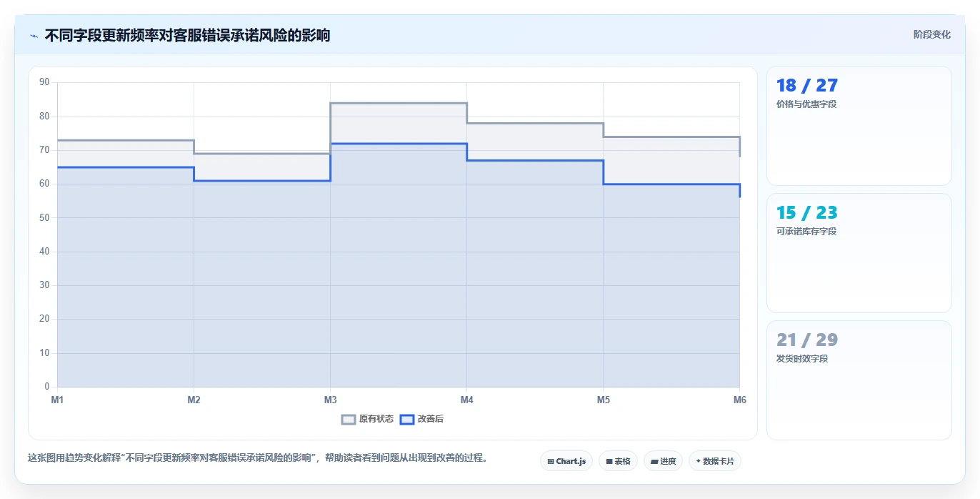The height and width of the screenshot is (499, 980).
Task: Click the 进度 tag chip
Action: (663, 461)
